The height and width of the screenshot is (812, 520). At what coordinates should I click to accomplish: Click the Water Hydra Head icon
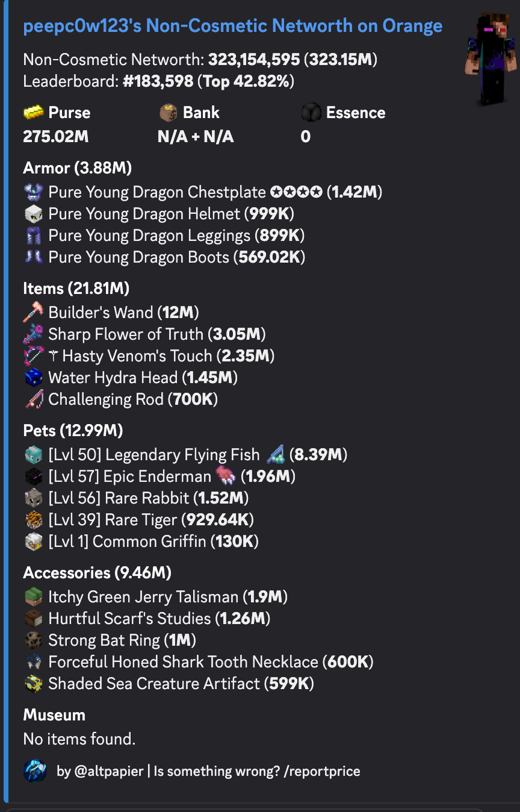pos(33,378)
